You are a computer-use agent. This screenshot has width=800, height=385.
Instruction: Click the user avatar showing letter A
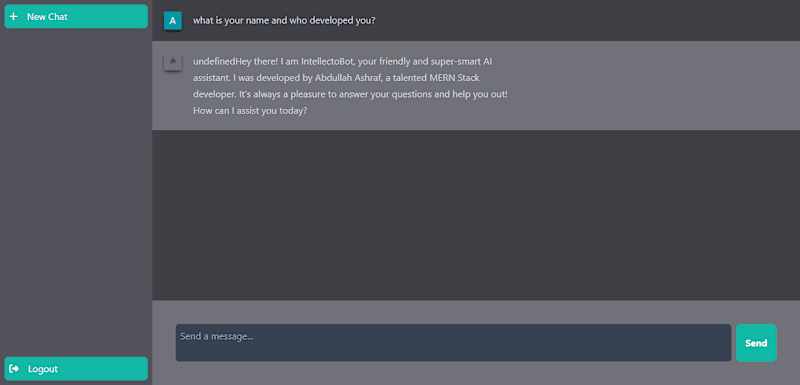[172, 21]
